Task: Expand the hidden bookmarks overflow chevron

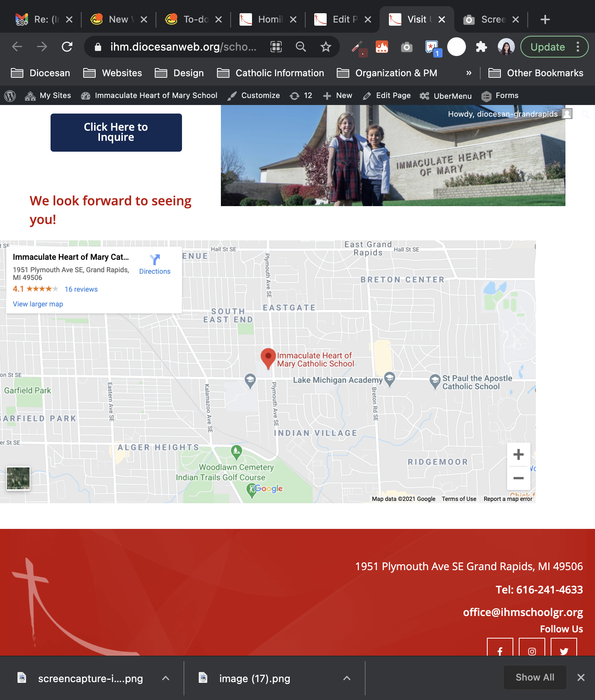Action: pos(469,73)
